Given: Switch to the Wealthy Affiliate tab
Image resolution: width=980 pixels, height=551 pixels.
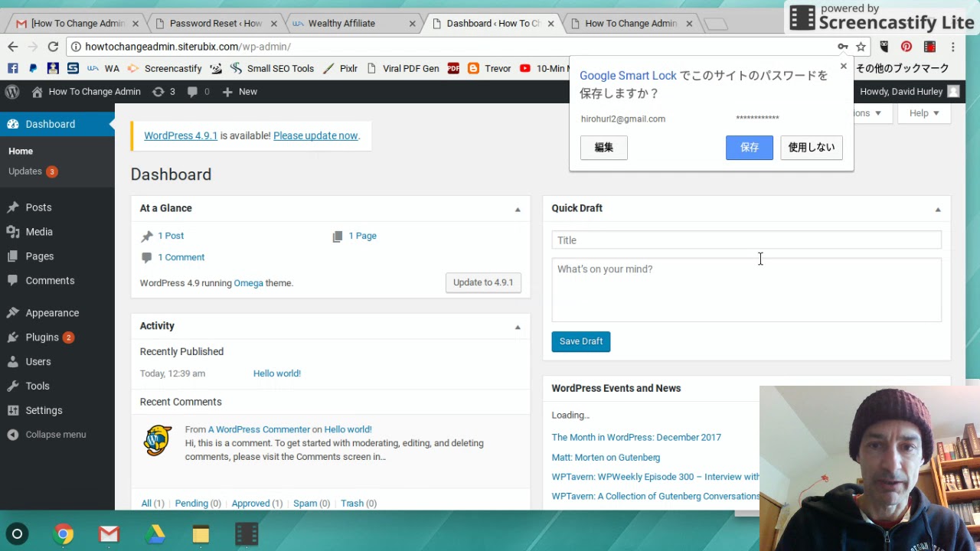Looking at the screenshot, I should pyautogui.click(x=351, y=24).
